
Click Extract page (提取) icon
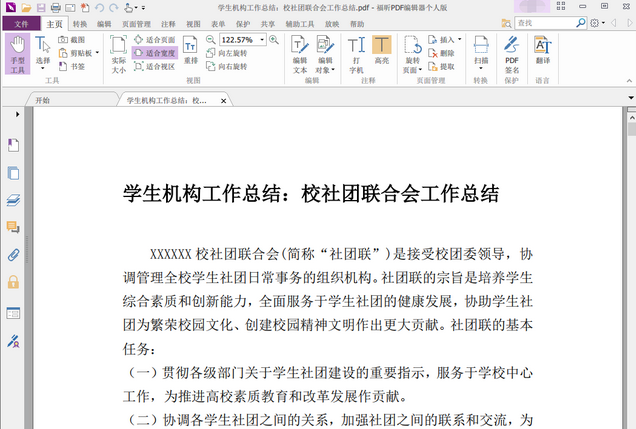[x=441, y=66]
